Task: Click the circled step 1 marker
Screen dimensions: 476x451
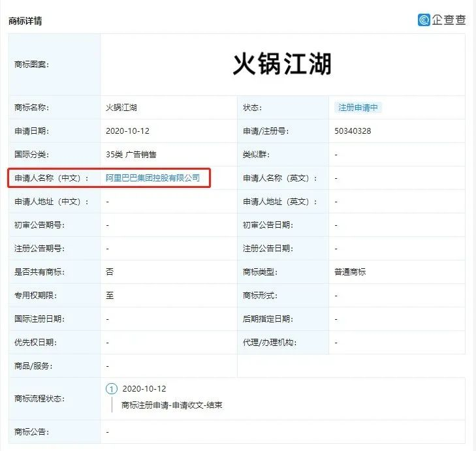Action: (x=112, y=389)
